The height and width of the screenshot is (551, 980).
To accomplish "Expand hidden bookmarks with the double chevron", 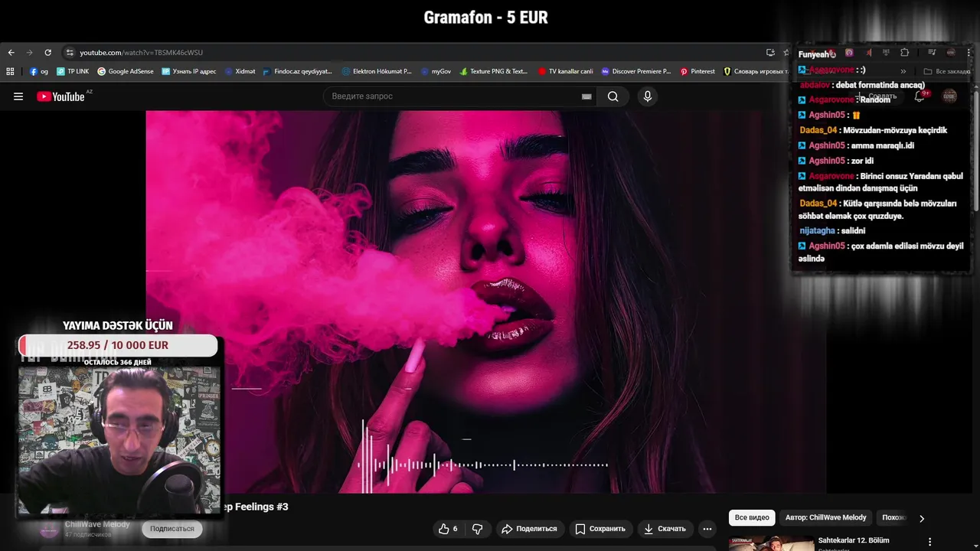I will (x=903, y=71).
